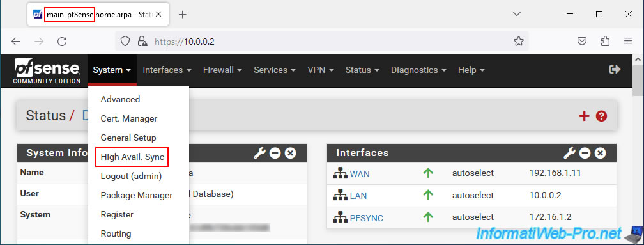644x245 pixels.
Task: Click the shield tracking protection icon
Action: click(125, 41)
